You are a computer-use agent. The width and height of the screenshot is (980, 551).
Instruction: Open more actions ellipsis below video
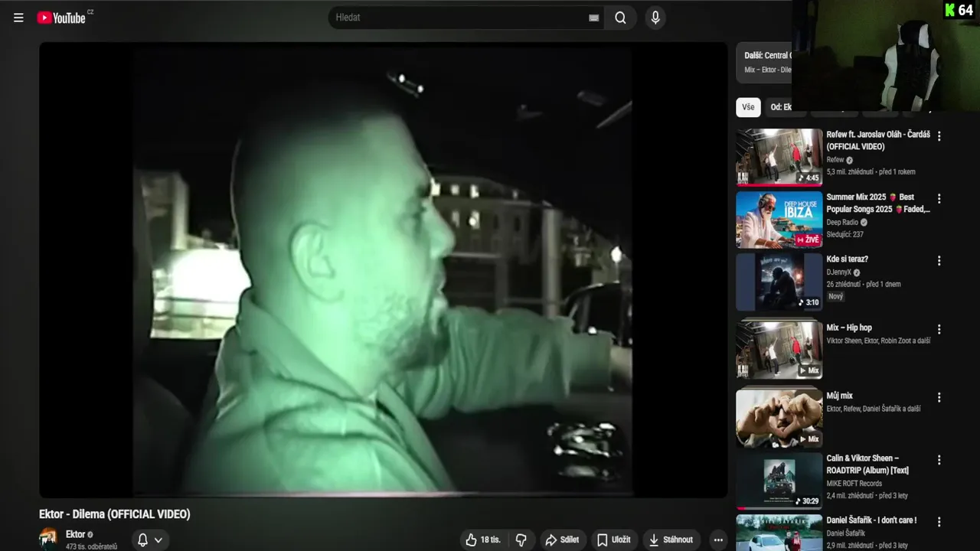coord(718,540)
